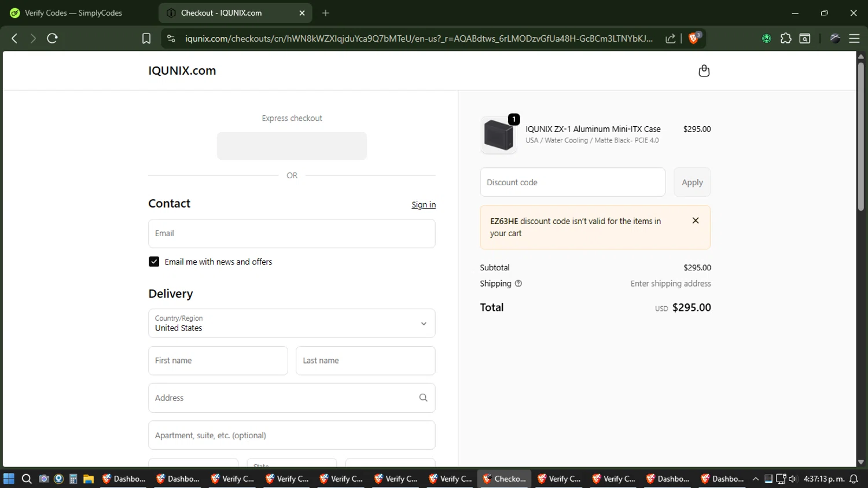
Task: Focus the Discount code input field
Action: click(573, 182)
